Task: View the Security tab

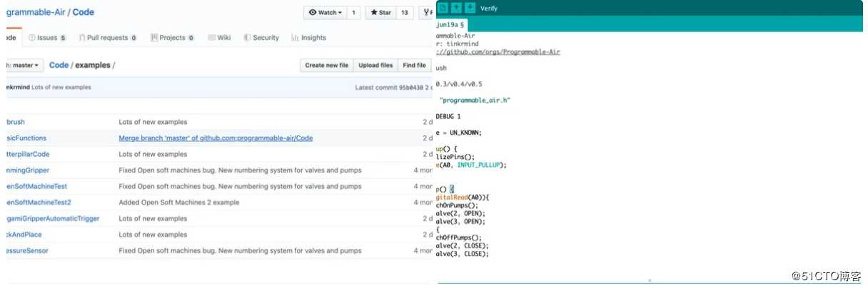Action: (x=261, y=38)
